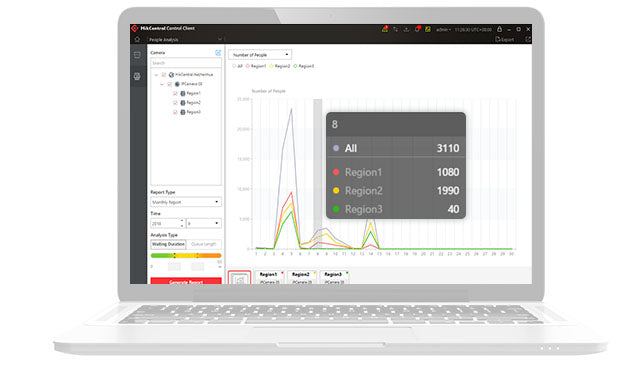This screenshot has height=365, width=642.
Task: Click the edit icon beside the Camera heading
Action: [218, 53]
